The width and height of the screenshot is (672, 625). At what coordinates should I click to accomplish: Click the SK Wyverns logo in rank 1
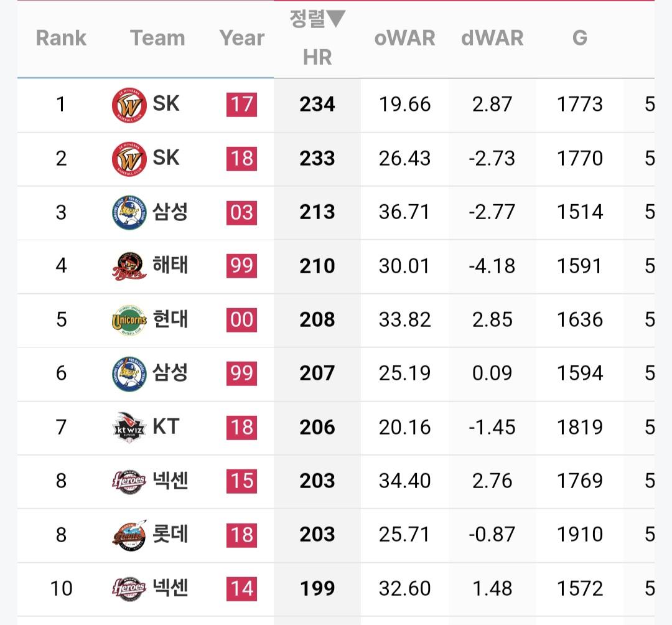coord(129,105)
